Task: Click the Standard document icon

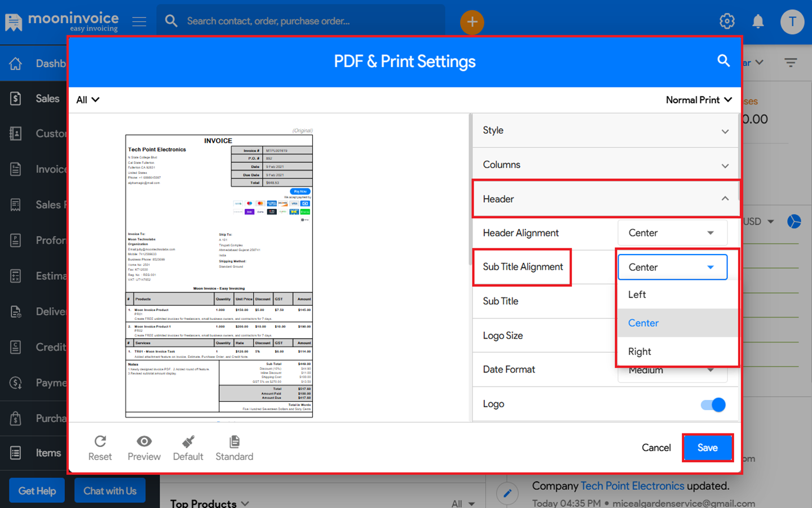Action: click(x=234, y=447)
